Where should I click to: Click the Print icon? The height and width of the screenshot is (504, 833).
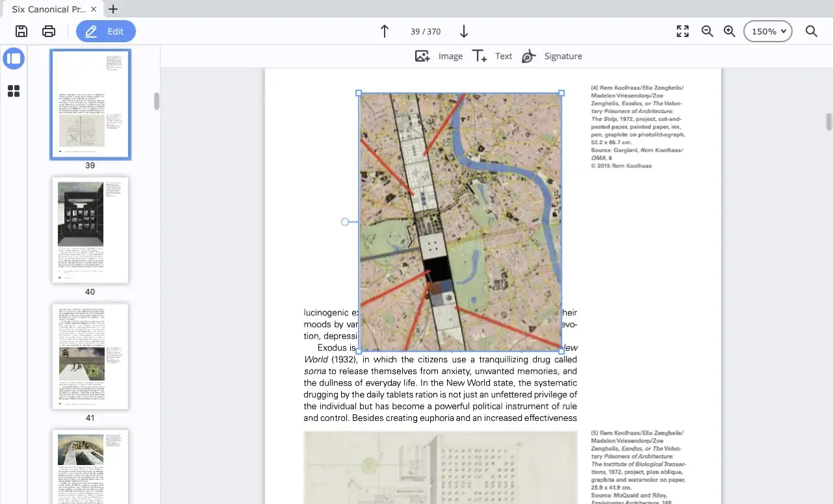pyautogui.click(x=49, y=31)
